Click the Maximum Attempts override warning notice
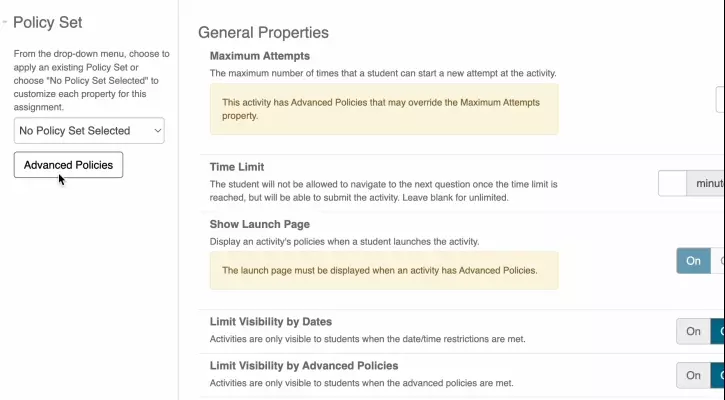 click(x=384, y=109)
